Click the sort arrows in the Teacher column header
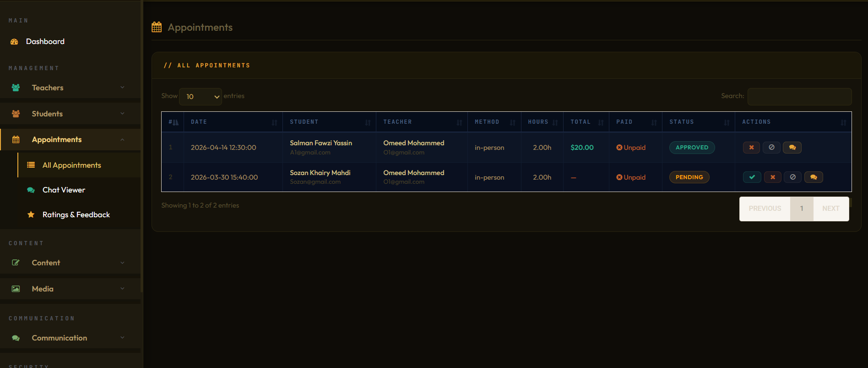868x368 pixels. click(x=460, y=122)
